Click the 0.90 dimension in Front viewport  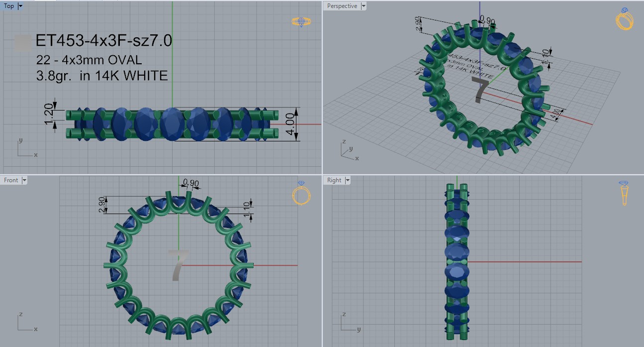pos(191,183)
